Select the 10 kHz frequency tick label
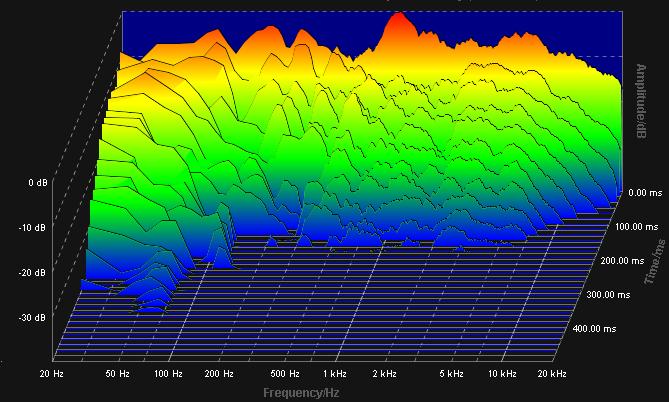Image resolution: width=669 pixels, height=402 pixels. pos(502,374)
